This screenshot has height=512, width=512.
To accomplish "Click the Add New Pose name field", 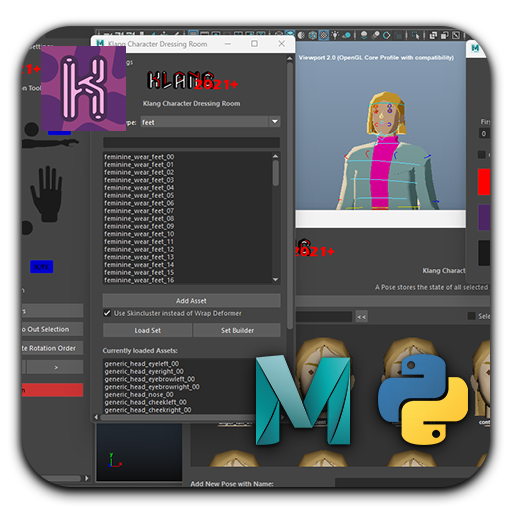I will (x=412, y=483).
